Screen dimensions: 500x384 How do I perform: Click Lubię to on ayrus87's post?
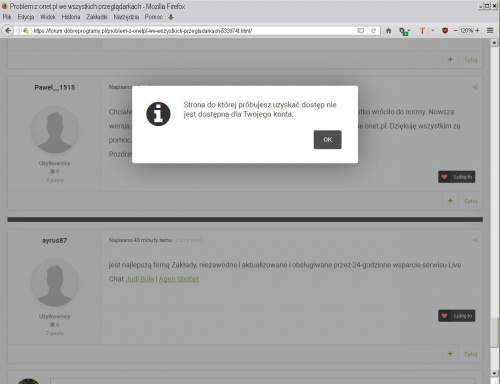[457, 316]
